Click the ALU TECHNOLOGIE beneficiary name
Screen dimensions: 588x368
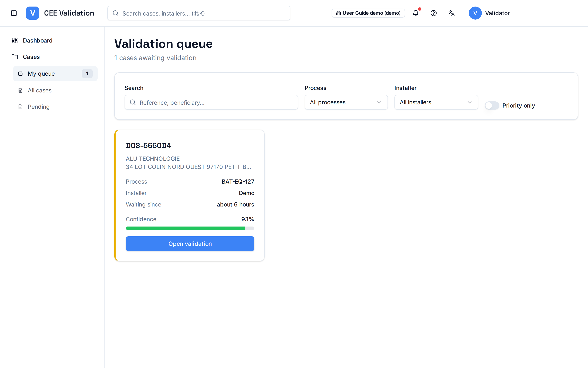tap(153, 159)
